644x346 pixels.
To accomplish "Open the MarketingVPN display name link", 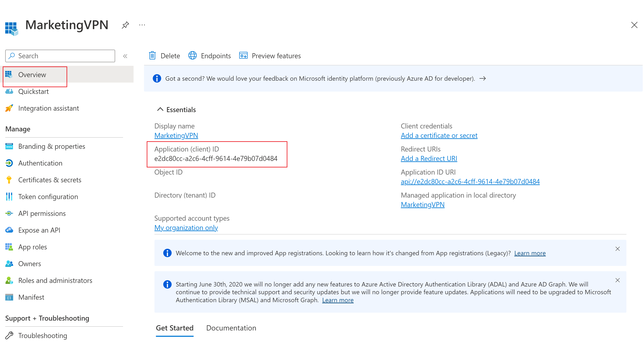I will coord(176,135).
